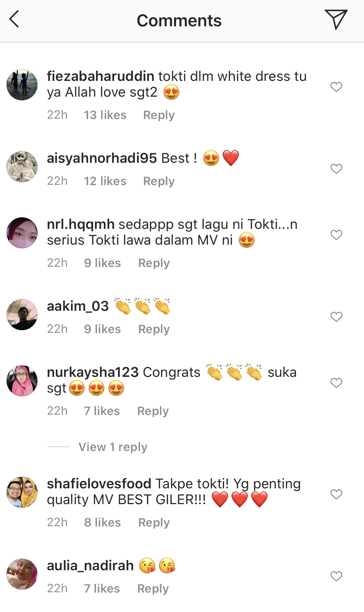
Task: View aakim_03's profile via username
Action: pos(78,306)
